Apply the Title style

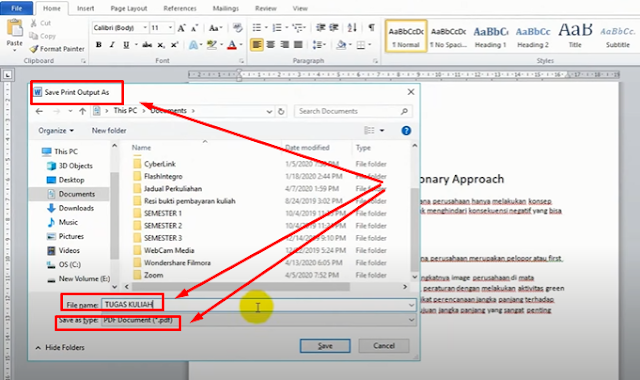[x=576, y=37]
